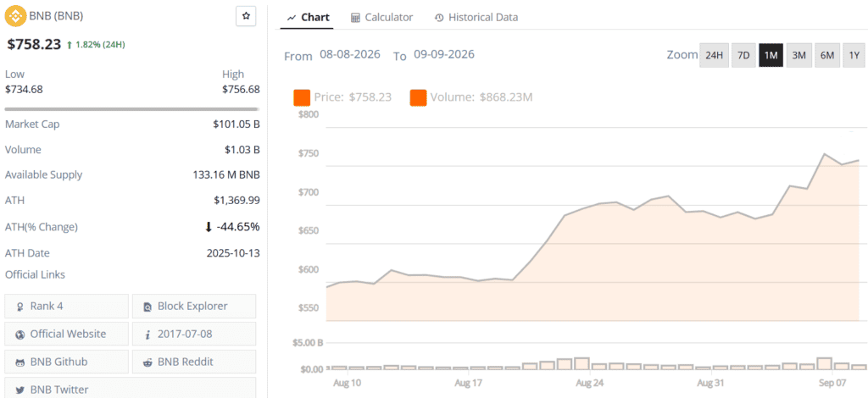Click the Twitter bird icon
The height and width of the screenshot is (398, 868).
coord(20,390)
